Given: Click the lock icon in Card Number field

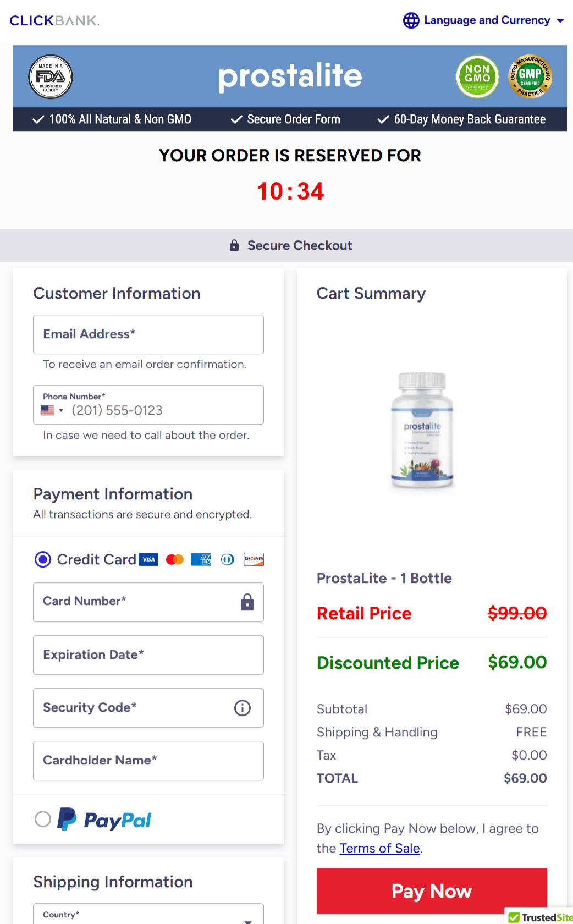Looking at the screenshot, I should [x=247, y=602].
